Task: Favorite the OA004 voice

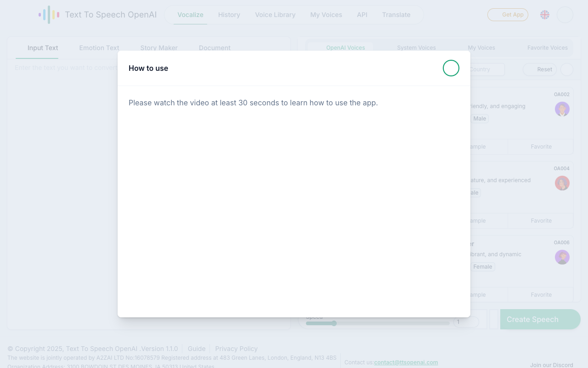Action: [541, 221]
